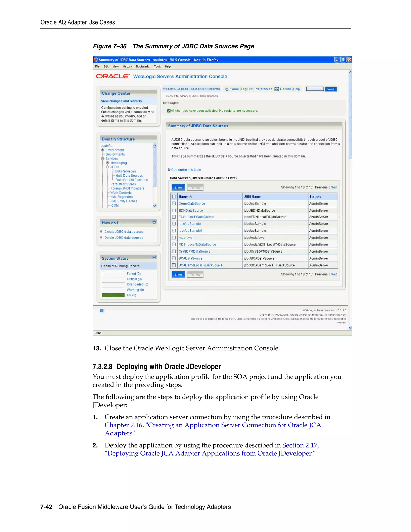Click the Log Out link
Image resolution: width=411 pixels, height=532 pixels.
pyautogui.click(x=247, y=89)
